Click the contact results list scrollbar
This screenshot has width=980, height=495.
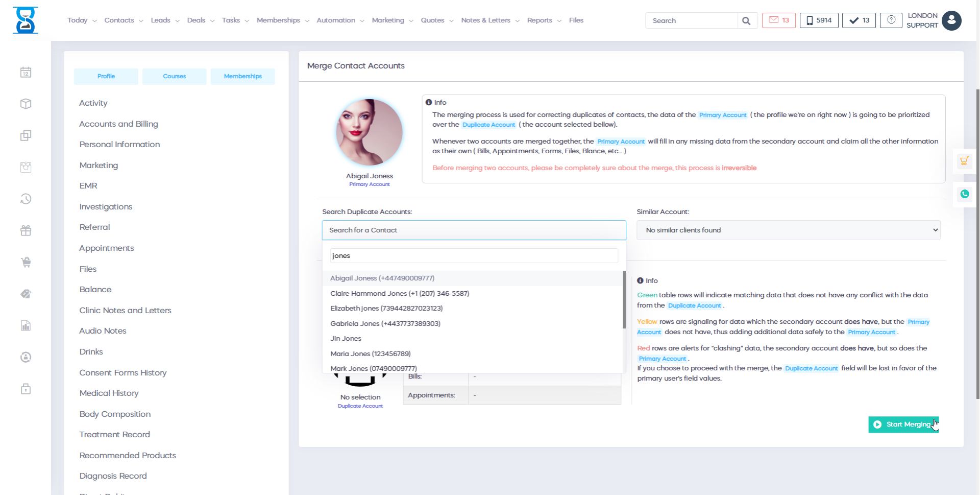tap(624, 300)
